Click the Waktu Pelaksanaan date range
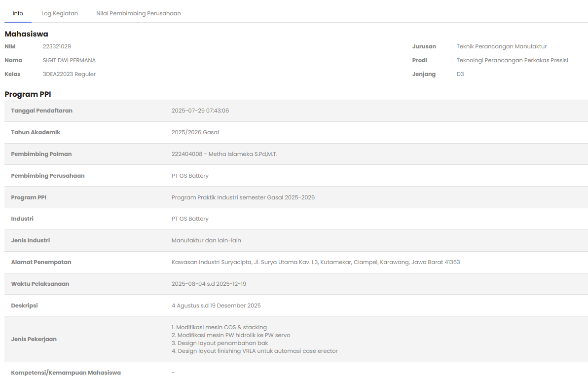 pos(209,284)
